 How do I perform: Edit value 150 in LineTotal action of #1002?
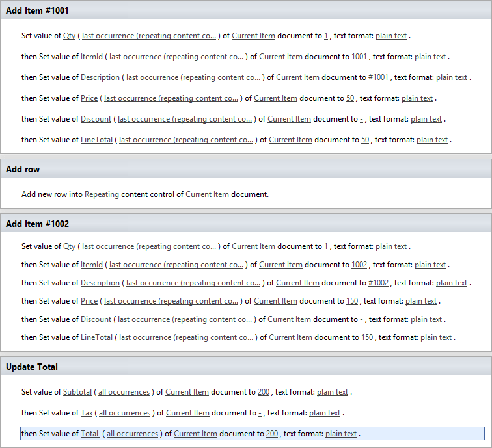367,337
